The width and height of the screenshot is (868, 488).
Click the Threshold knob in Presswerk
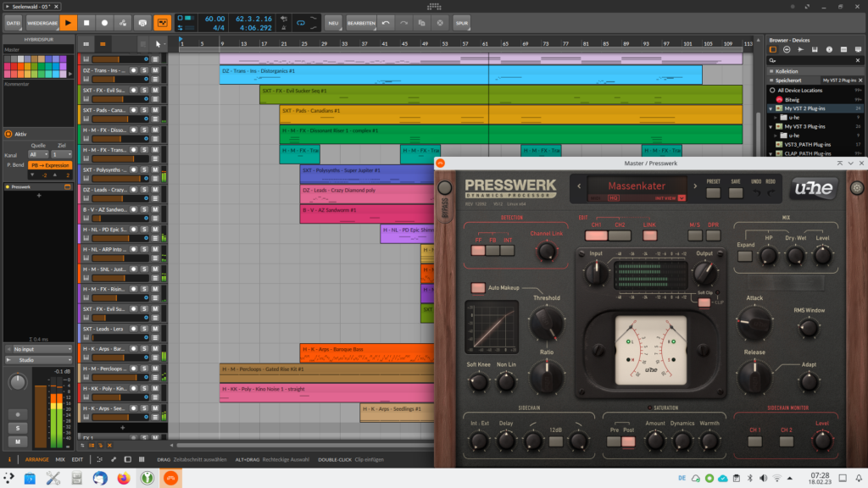[547, 323]
